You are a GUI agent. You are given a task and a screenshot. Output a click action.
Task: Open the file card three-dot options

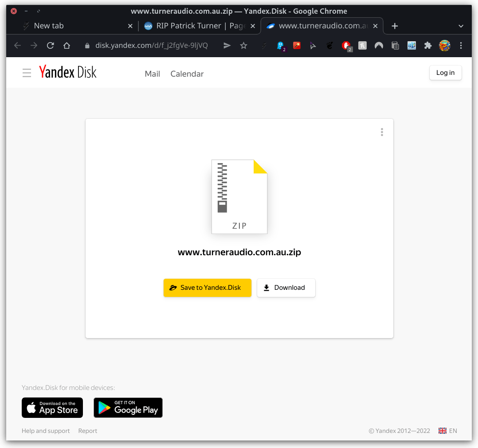[x=382, y=132]
